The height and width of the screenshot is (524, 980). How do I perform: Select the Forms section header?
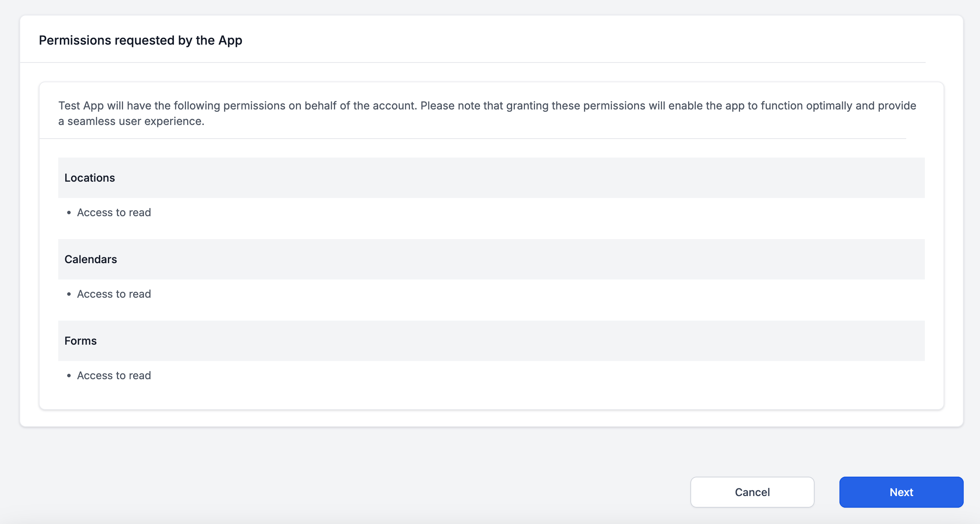coord(80,340)
